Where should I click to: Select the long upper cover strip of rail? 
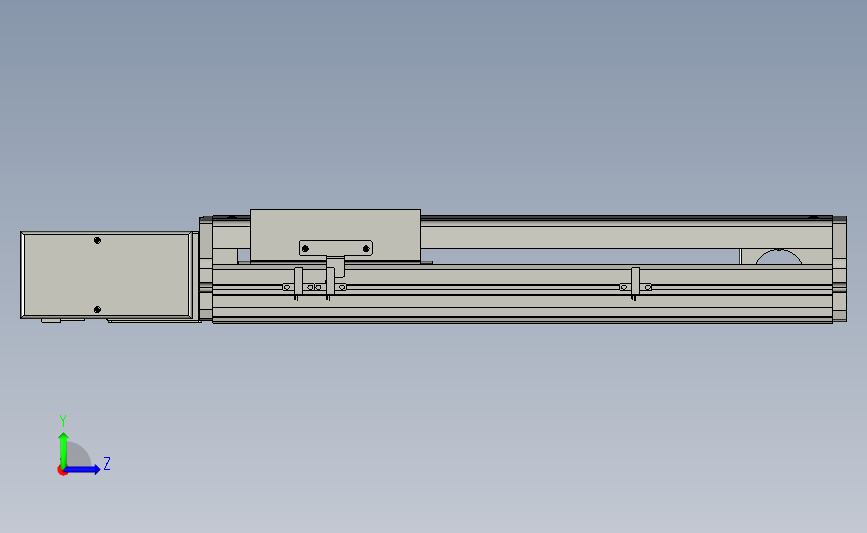[626, 237]
